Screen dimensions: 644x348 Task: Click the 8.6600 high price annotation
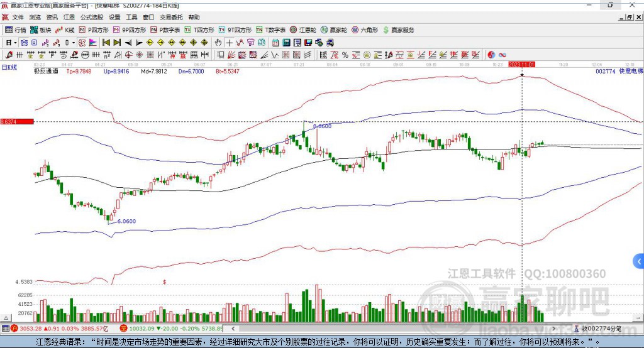click(322, 126)
